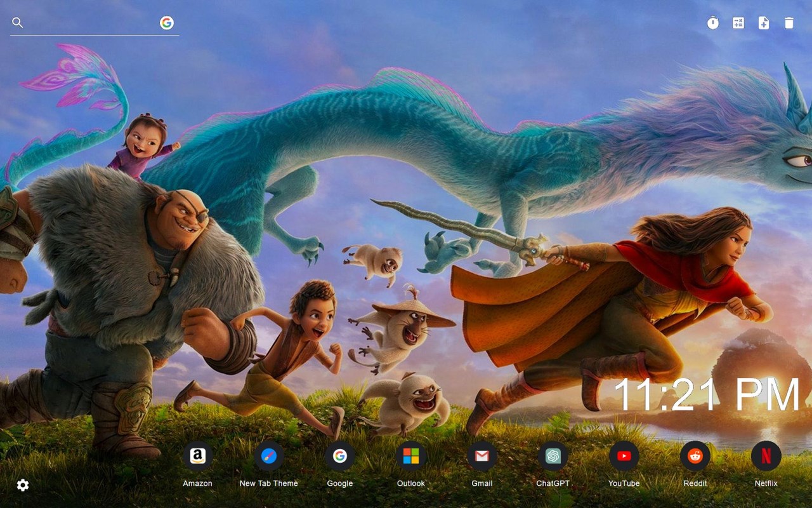Click the 11:21 PM clock display
812x508 pixels.
click(x=707, y=394)
